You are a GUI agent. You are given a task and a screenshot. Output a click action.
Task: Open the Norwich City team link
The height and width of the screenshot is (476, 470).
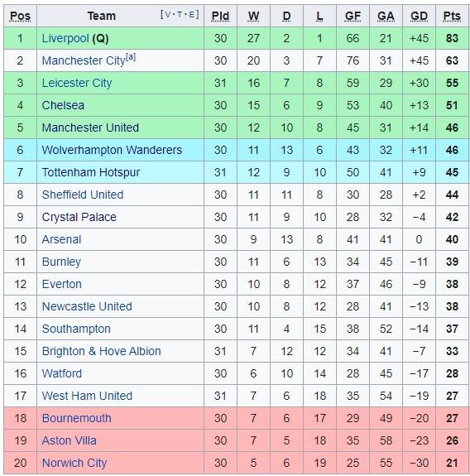(x=74, y=463)
